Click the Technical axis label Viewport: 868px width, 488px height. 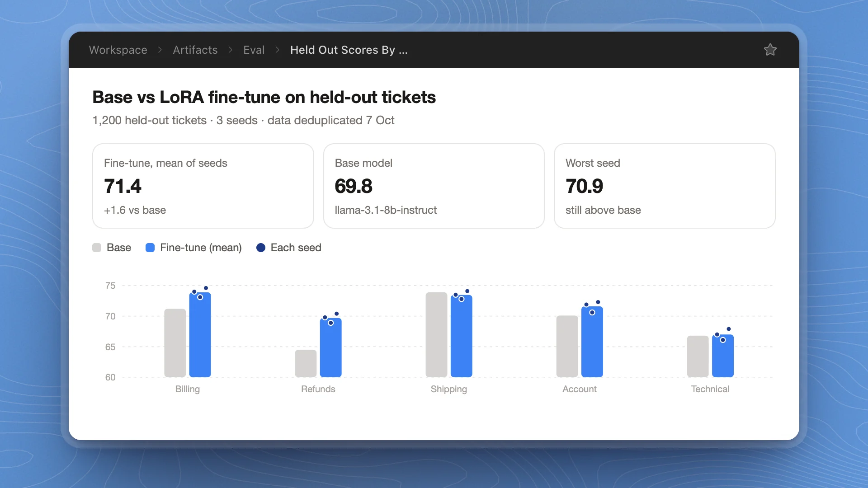710,389
